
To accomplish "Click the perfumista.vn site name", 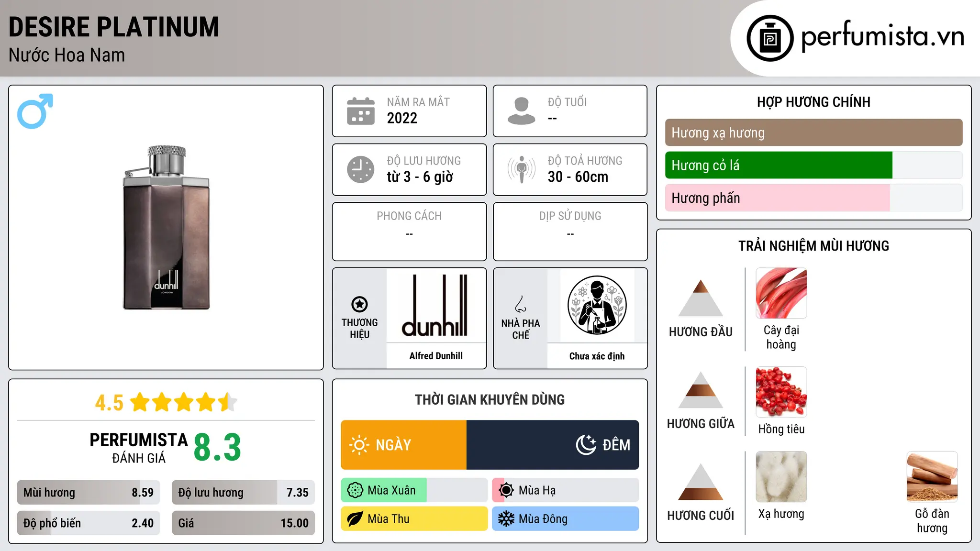I will click(x=882, y=36).
